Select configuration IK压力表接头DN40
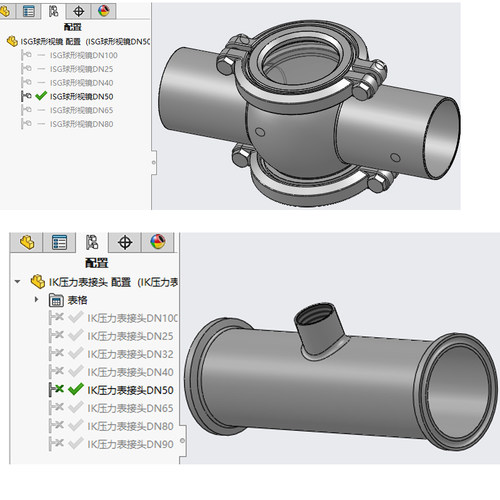The height and width of the screenshot is (500, 500). [130, 372]
